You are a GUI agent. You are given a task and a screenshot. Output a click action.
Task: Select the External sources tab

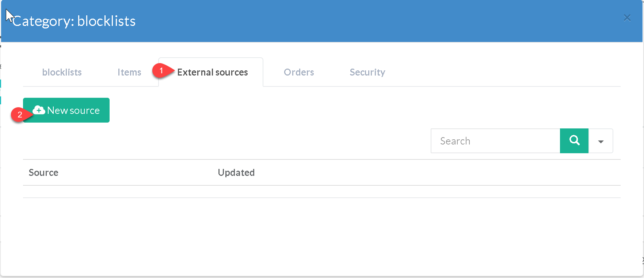point(212,72)
